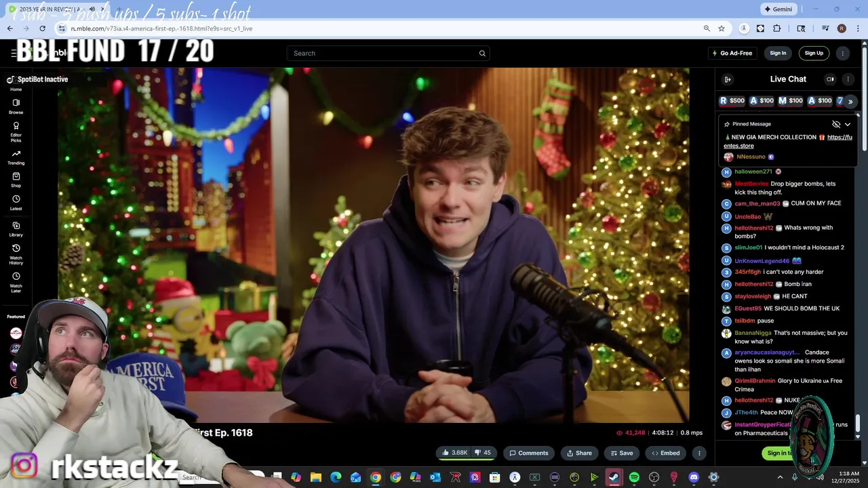Open Chrome media controls icon
The height and width of the screenshot is (488, 868).
(x=825, y=28)
